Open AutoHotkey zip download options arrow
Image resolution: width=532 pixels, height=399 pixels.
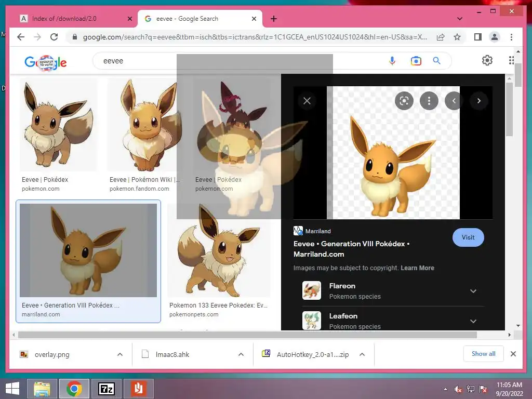tap(362, 354)
